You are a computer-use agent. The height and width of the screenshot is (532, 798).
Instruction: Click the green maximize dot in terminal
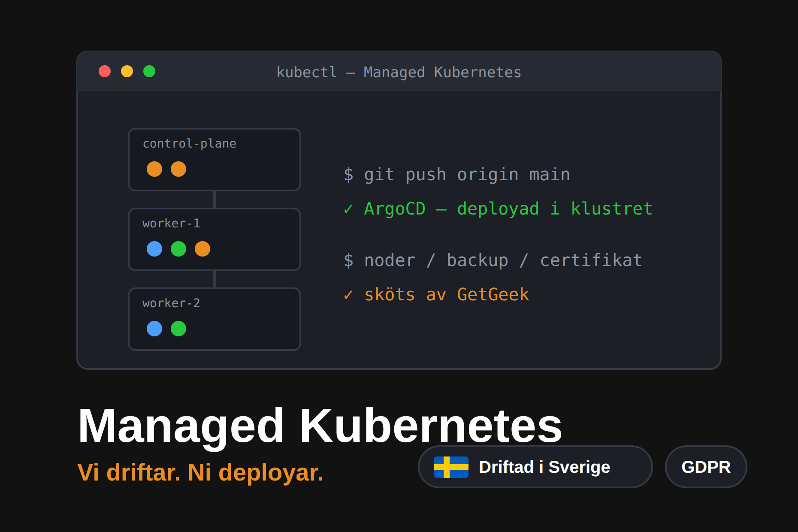pyautogui.click(x=149, y=71)
